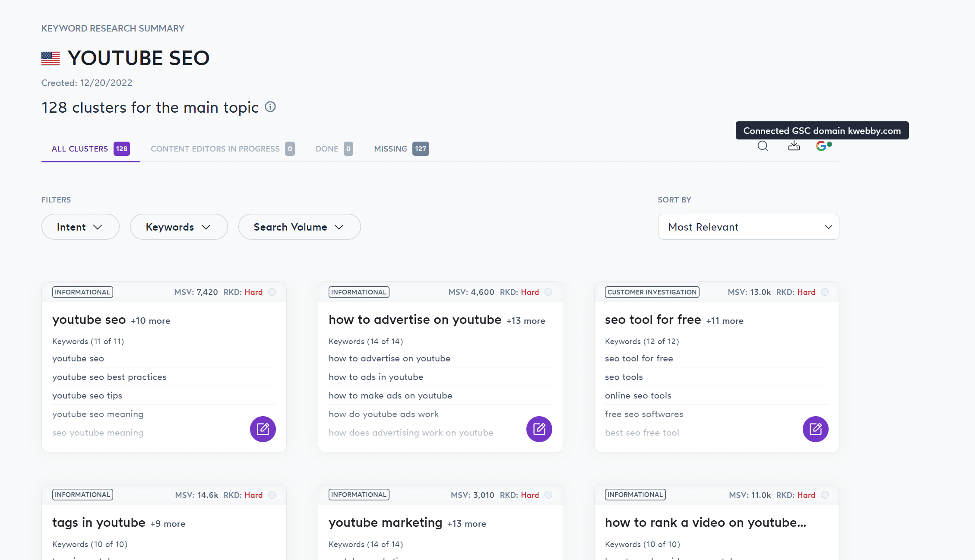The height and width of the screenshot is (560, 975).
Task: Select the how to rank a video circle
Action: tap(825, 495)
